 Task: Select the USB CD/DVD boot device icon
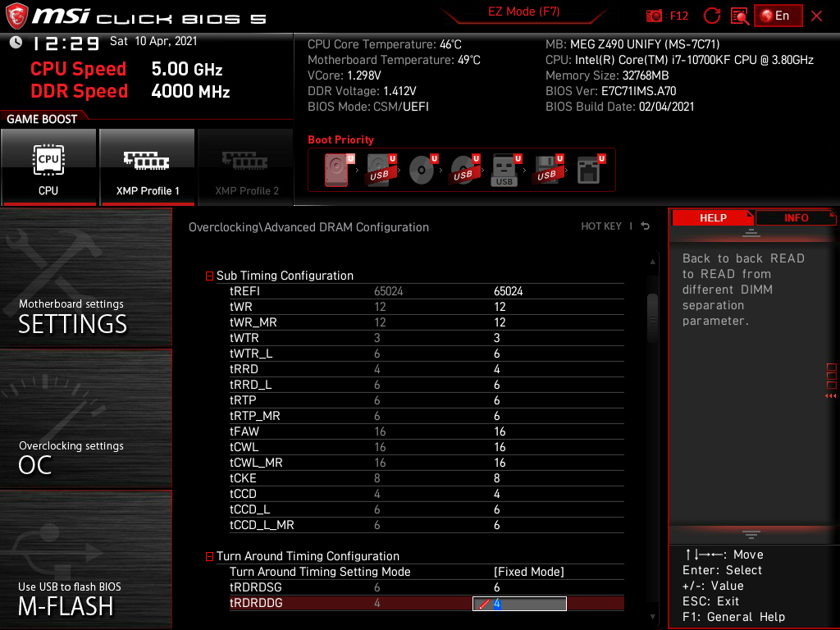(464, 170)
